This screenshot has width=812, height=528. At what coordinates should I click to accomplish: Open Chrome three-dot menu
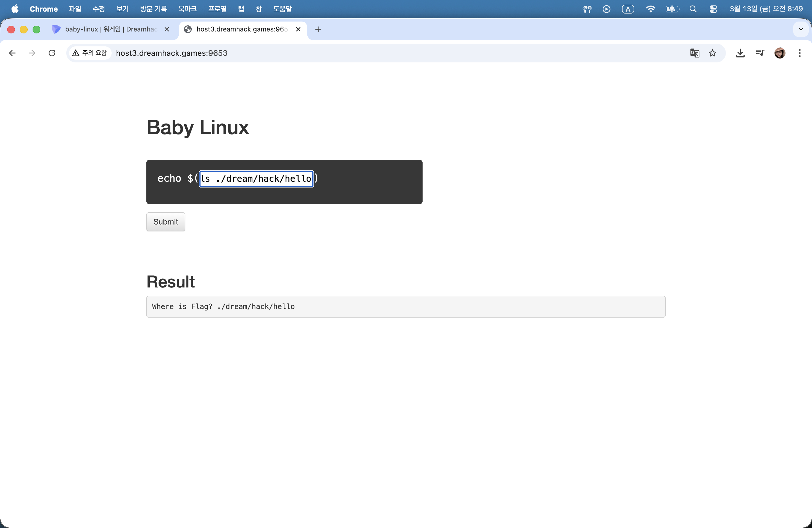point(799,53)
